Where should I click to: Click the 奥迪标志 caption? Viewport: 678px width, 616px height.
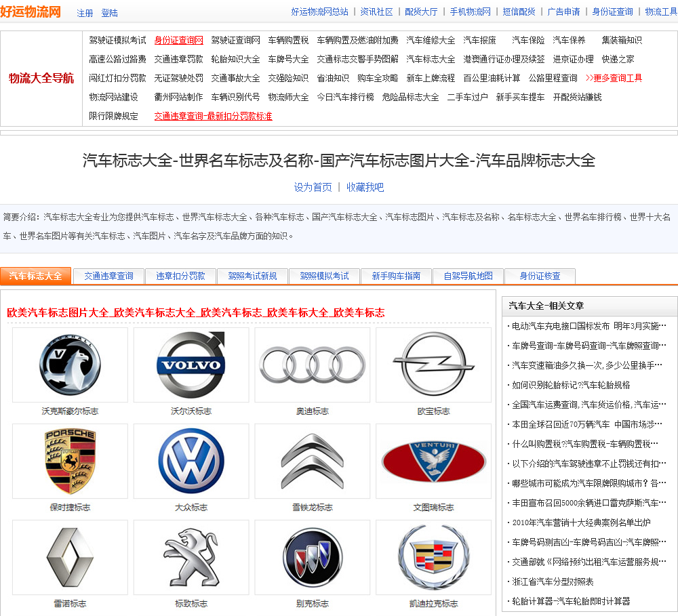312,411
